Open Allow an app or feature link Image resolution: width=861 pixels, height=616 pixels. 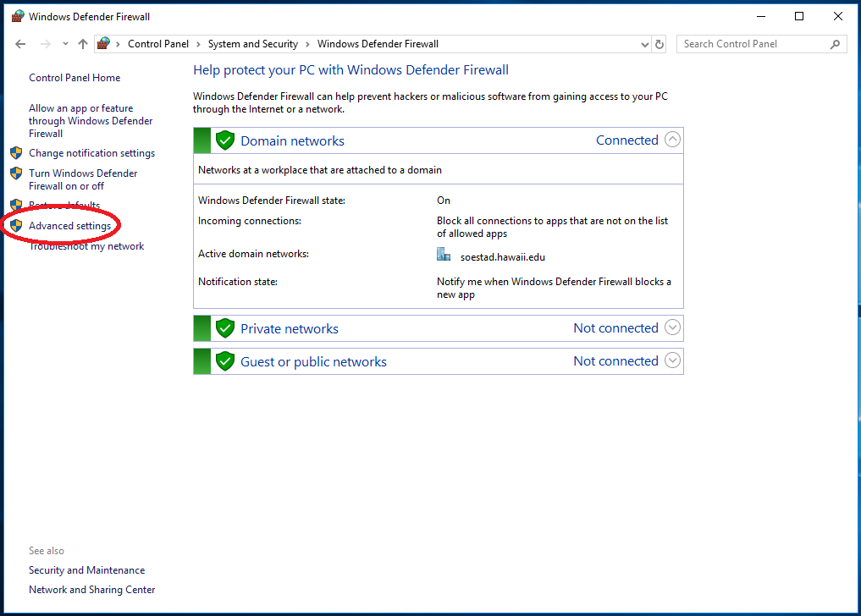91,121
